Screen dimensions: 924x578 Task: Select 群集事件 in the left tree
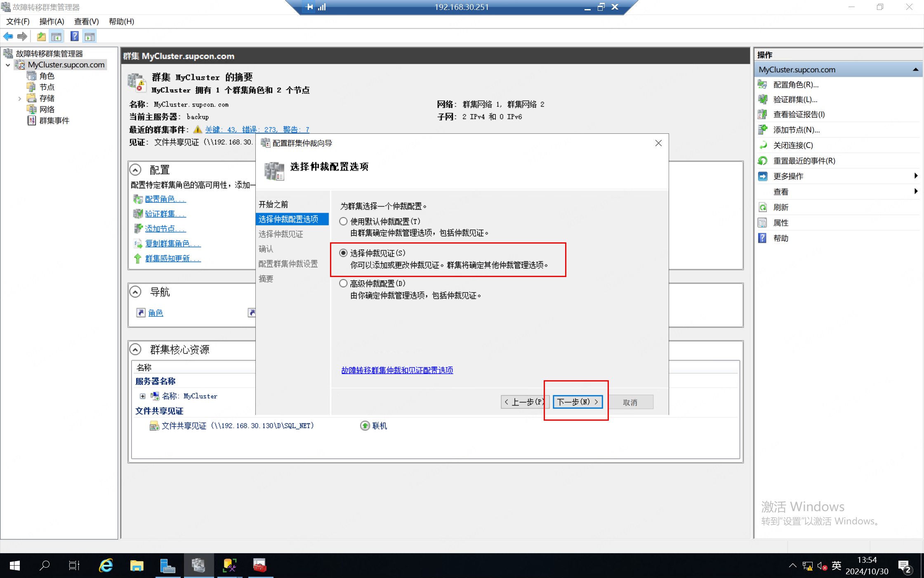(x=54, y=121)
